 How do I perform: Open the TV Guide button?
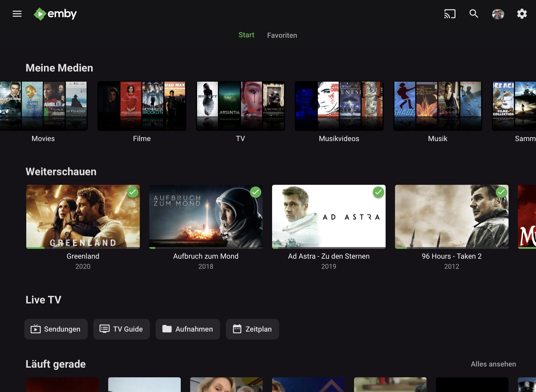121,329
